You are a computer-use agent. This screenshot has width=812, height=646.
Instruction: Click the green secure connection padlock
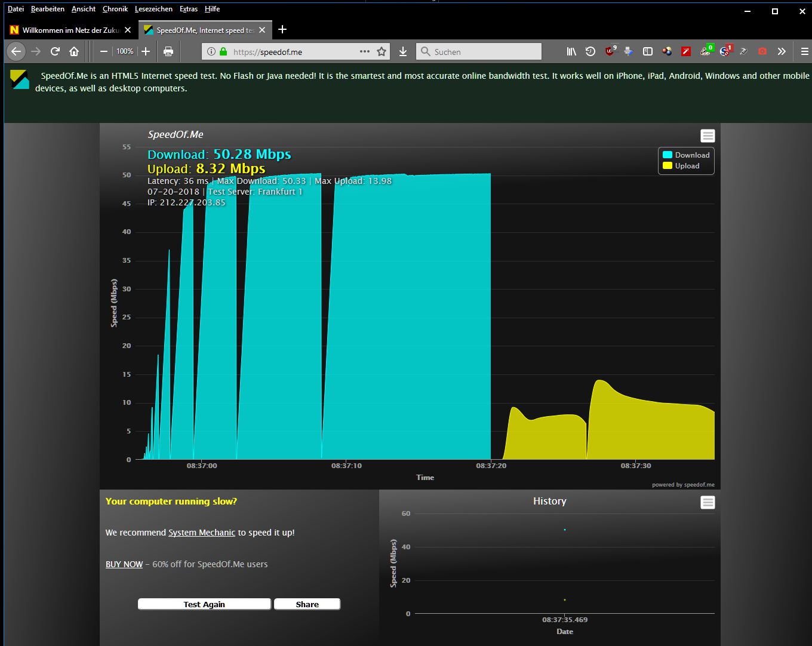tap(223, 52)
